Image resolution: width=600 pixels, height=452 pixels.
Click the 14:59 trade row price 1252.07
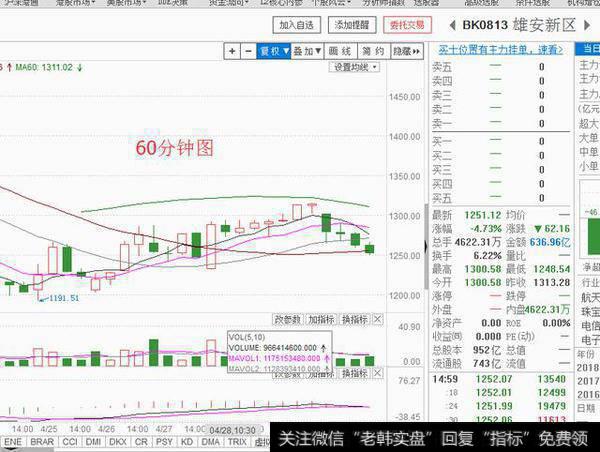(494, 379)
